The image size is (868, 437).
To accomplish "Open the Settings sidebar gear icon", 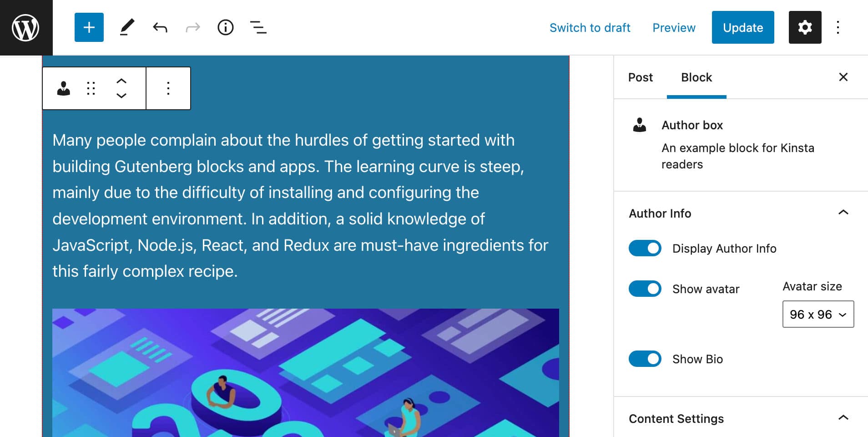I will (x=805, y=27).
